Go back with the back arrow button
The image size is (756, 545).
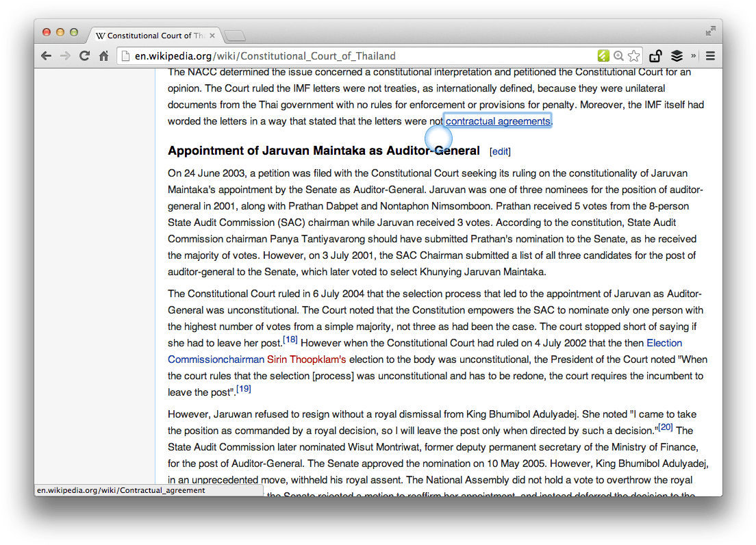click(x=47, y=56)
